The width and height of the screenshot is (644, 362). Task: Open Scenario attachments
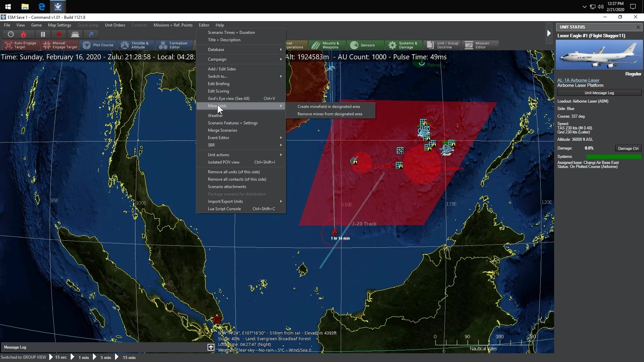[x=241, y=187]
